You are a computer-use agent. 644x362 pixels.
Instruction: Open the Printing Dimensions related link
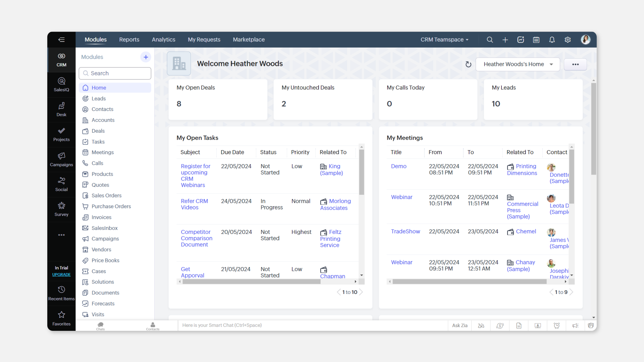tap(522, 170)
